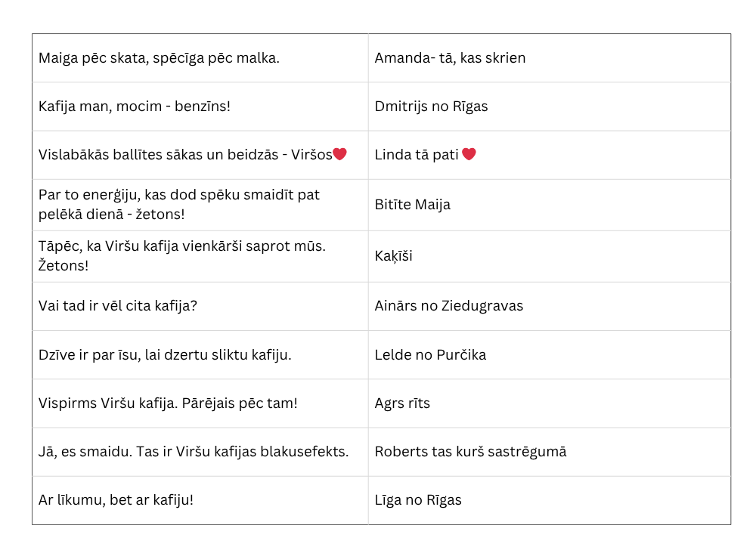Click the "Vislabākās ballītes" slogan text
Image resolution: width=756 pixels, height=544 pixels.
click(x=185, y=155)
